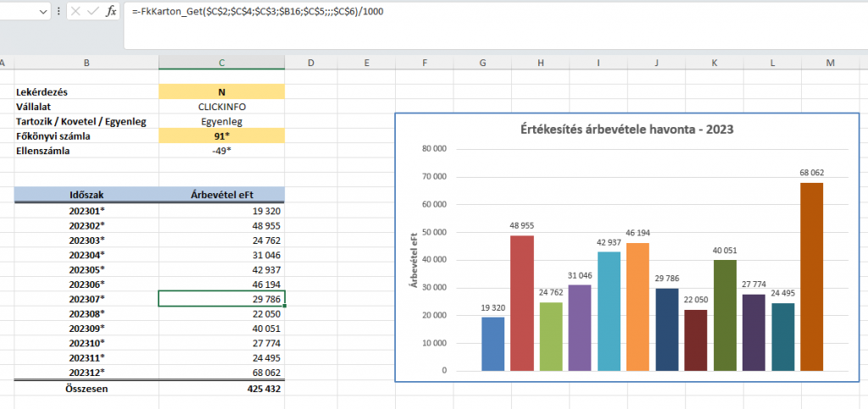868x409 pixels.
Task: Open Insert Function via fx icon
Action: coord(111,12)
